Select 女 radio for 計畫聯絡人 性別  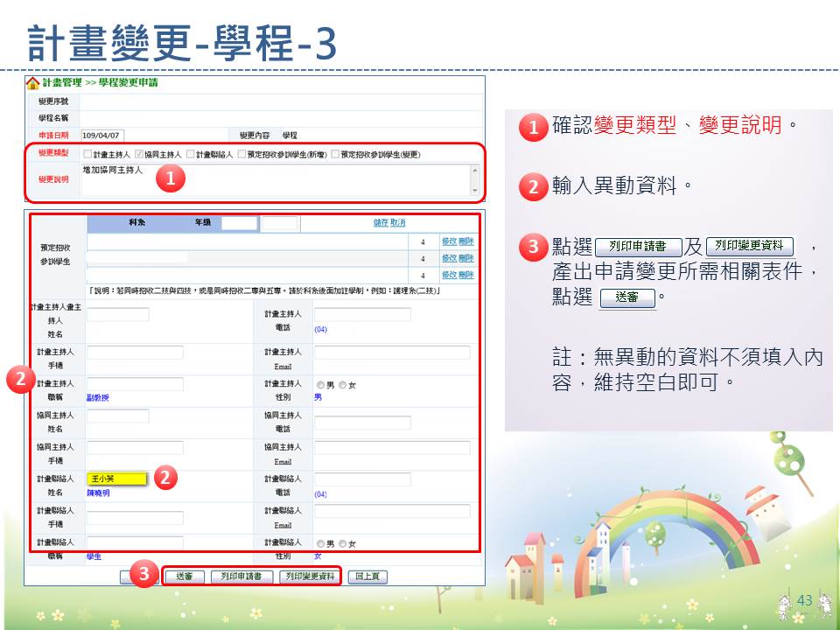(x=342, y=543)
